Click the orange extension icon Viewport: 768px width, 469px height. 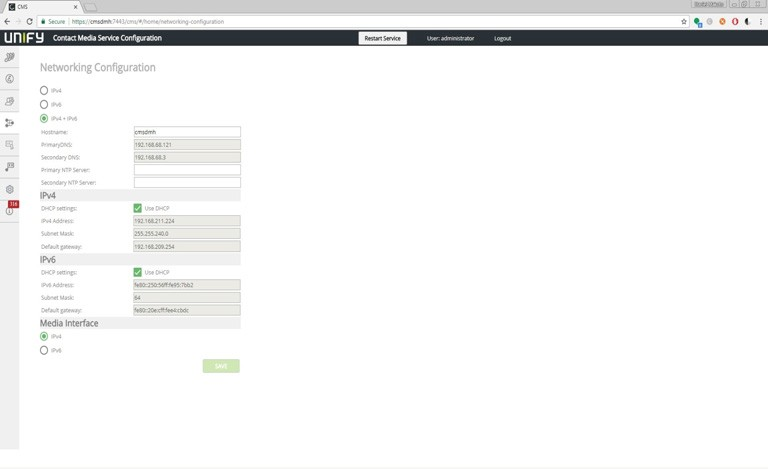[722, 22]
